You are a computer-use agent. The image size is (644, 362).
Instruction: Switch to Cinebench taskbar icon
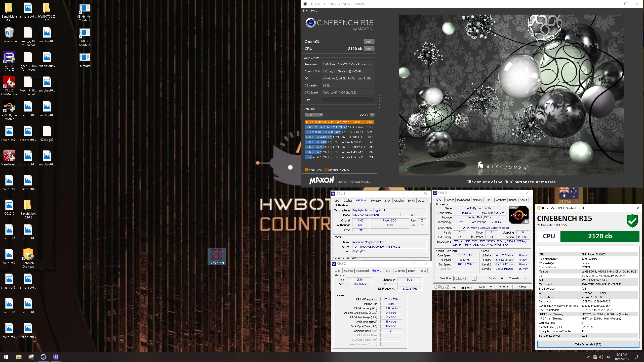tap(43, 357)
